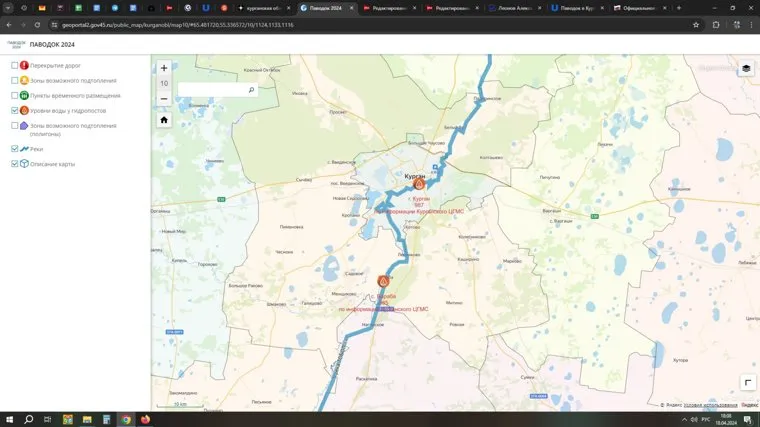Image resolution: width=760 pixels, height=427 pixels.
Task: Open the Условия использования link
Action: (x=710, y=405)
